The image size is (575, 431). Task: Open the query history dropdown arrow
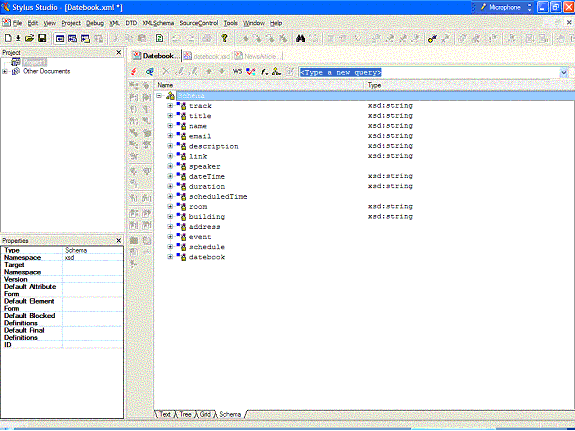(x=564, y=73)
